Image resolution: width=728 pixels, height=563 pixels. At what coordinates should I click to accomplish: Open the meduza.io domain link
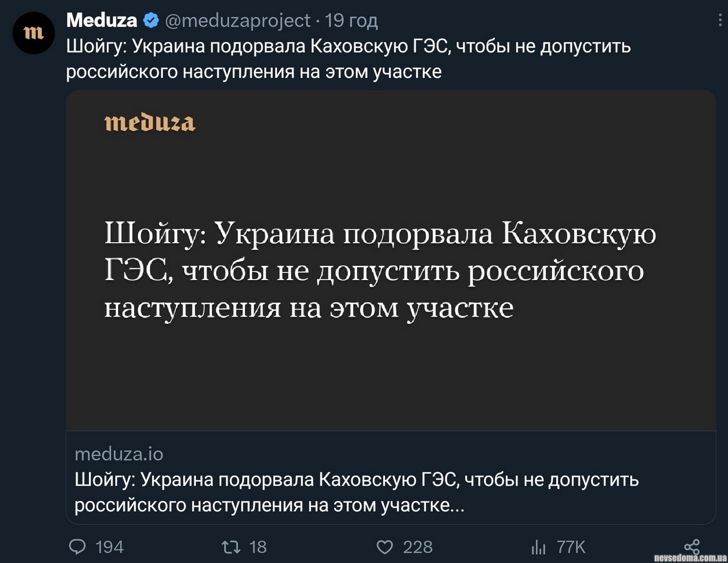pos(119,454)
